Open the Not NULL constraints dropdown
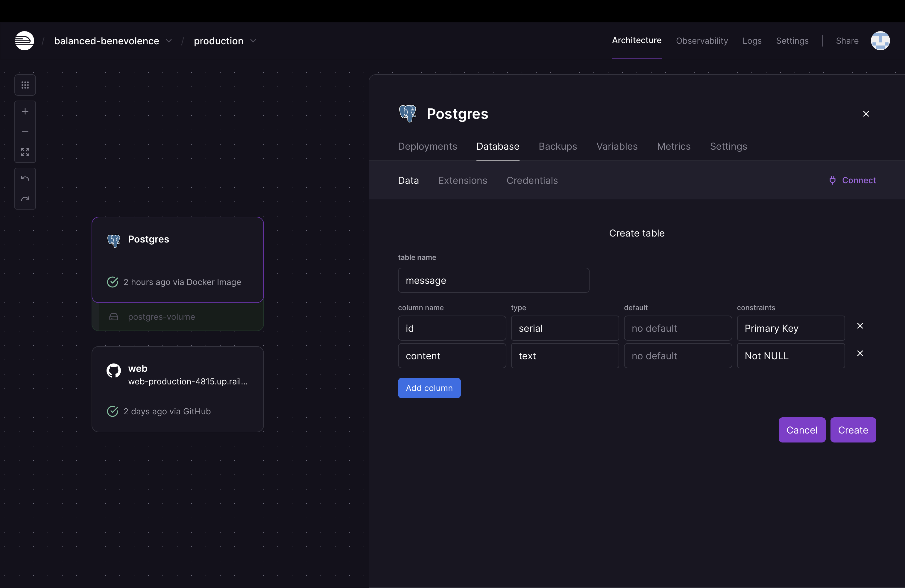Viewport: 905px width, 588px height. pos(791,356)
